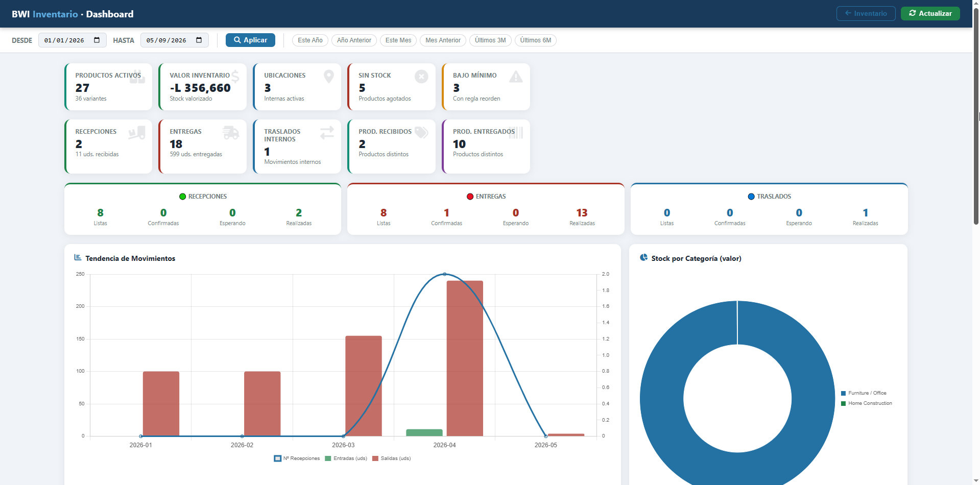Click Entregas Listas count 8
The width and height of the screenshot is (980, 485).
(384, 213)
